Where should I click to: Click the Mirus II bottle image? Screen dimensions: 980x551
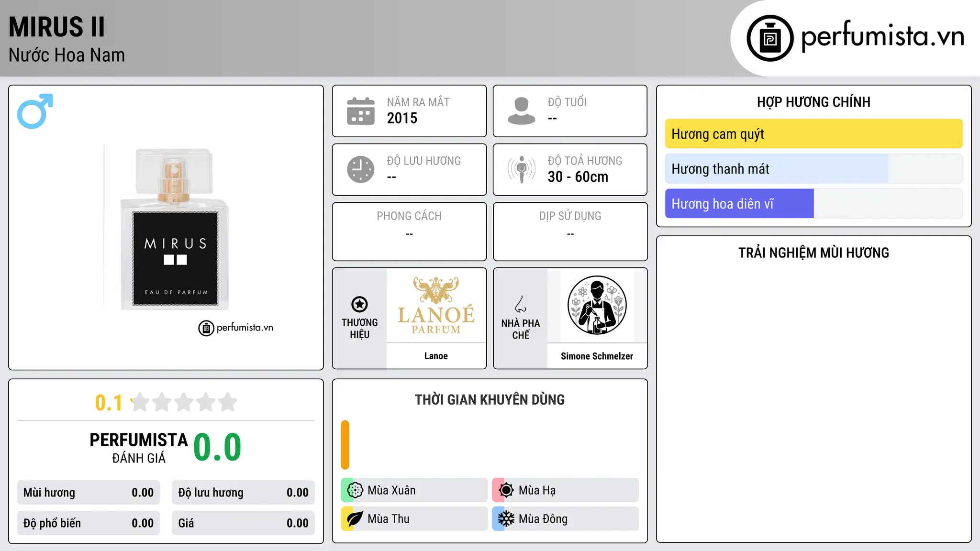tap(175, 229)
